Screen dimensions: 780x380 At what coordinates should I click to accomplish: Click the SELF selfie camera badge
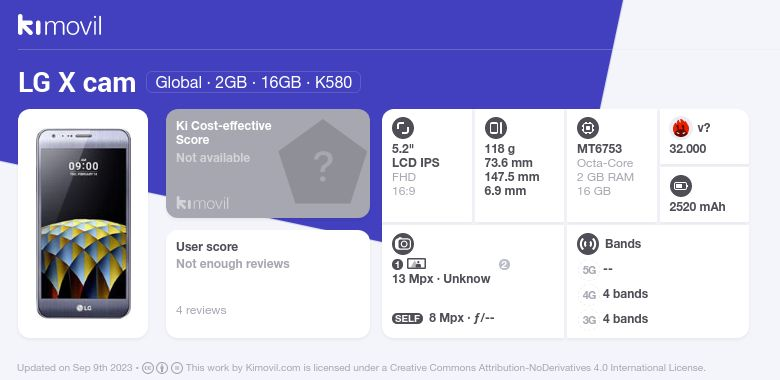pyautogui.click(x=407, y=318)
